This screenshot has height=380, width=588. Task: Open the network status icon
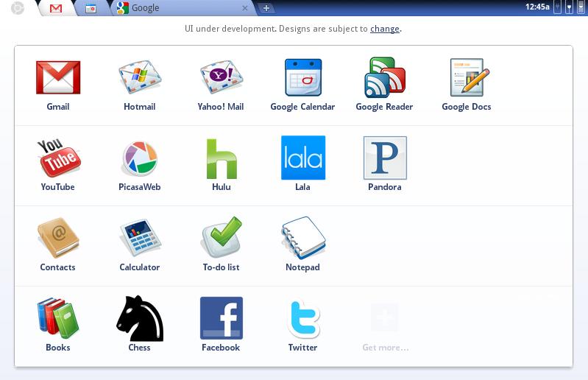pyautogui.click(x=570, y=7)
